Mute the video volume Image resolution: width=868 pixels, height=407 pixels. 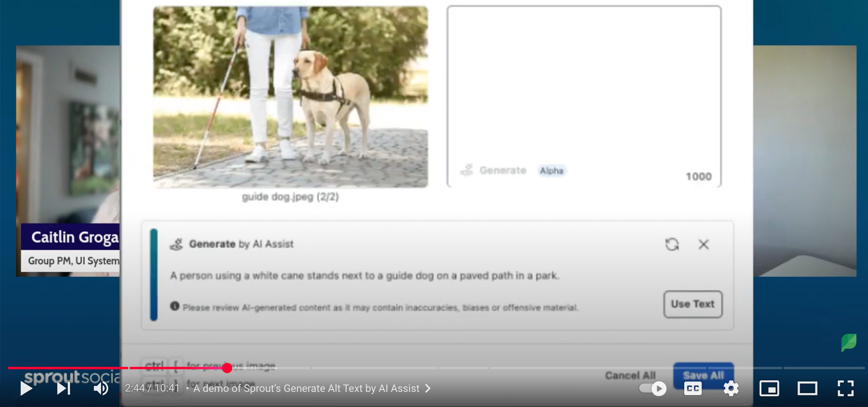tap(101, 389)
